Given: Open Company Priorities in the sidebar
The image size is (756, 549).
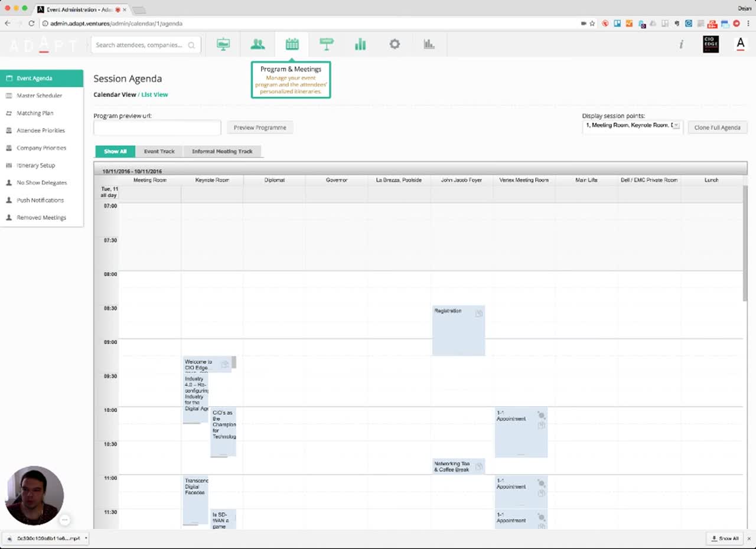Looking at the screenshot, I should pyautogui.click(x=41, y=148).
